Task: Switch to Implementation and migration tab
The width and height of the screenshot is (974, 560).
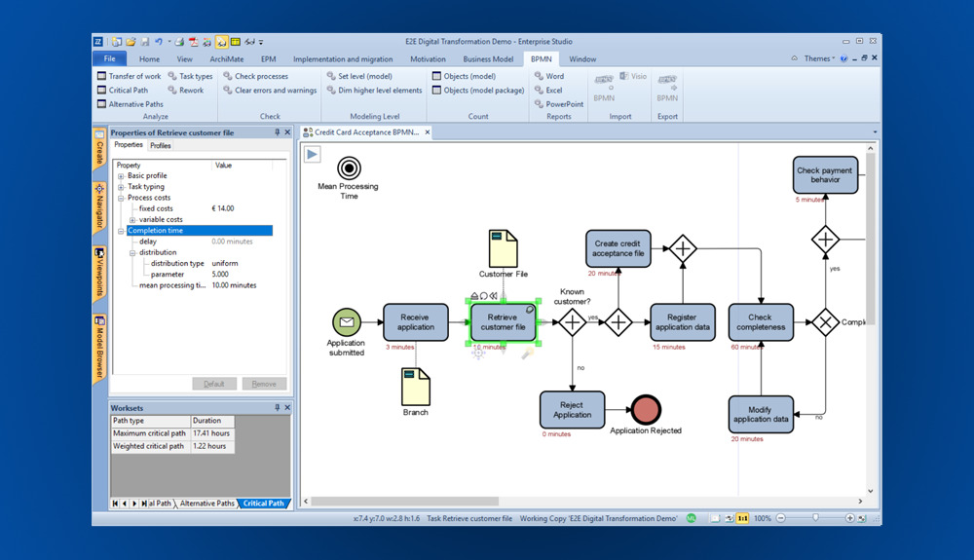Action: point(343,59)
